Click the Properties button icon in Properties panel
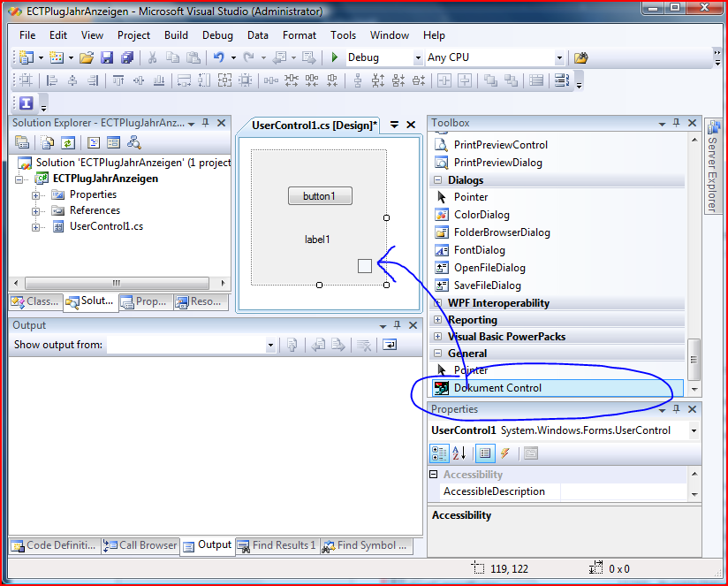 pyautogui.click(x=485, y=453)
